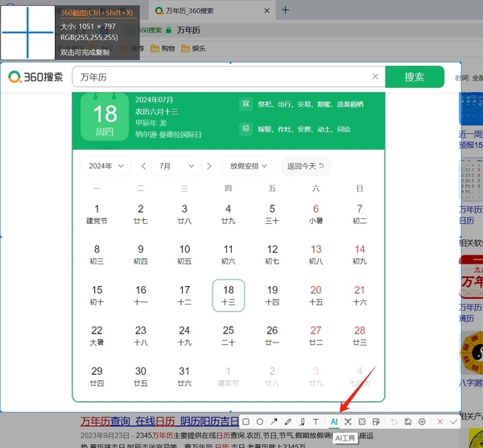
Task: Go to previous month arrow
Action: [x=143, y=166]
